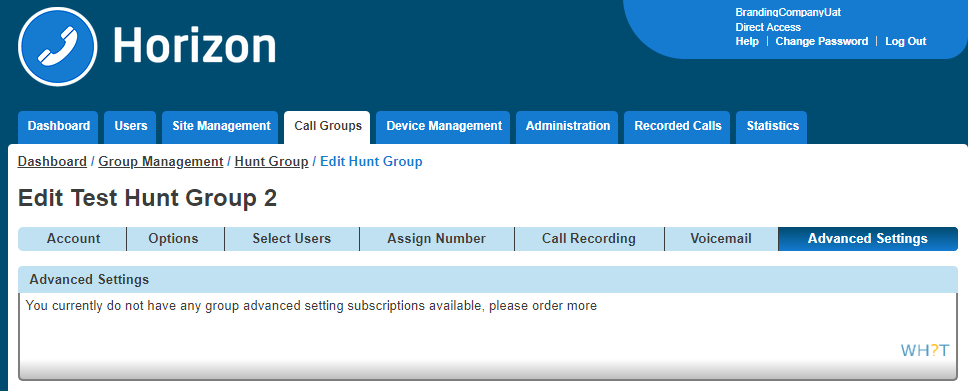Follow the Hunt Group breadcrumb link
Viewport: 968px width, 391px height.
[x=272, y=162]
